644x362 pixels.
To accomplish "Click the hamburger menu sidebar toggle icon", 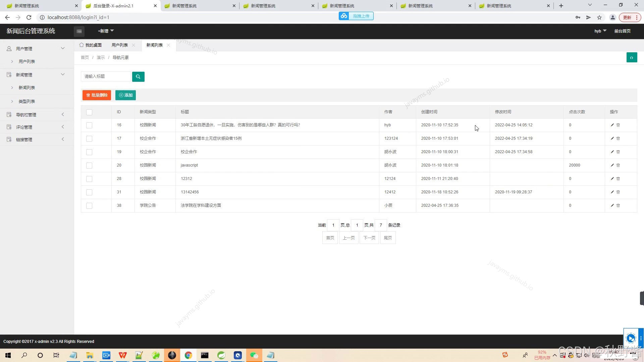I will 79,31.
